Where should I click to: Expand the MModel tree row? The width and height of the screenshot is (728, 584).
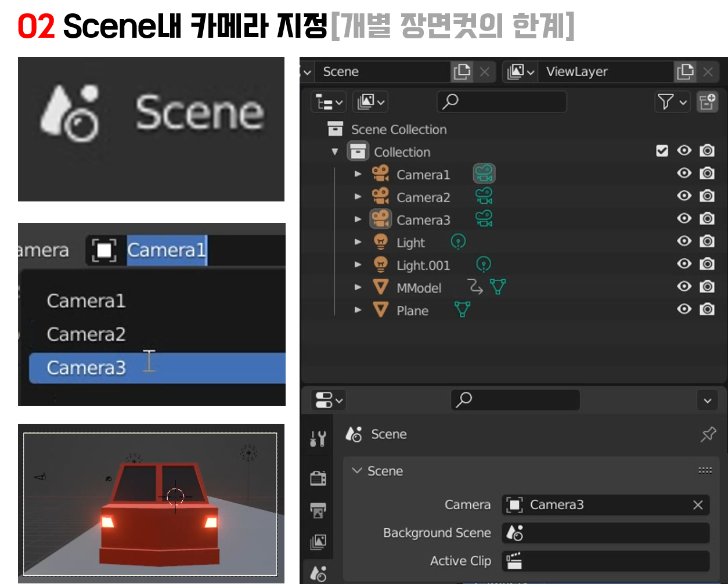pos(358,287)
